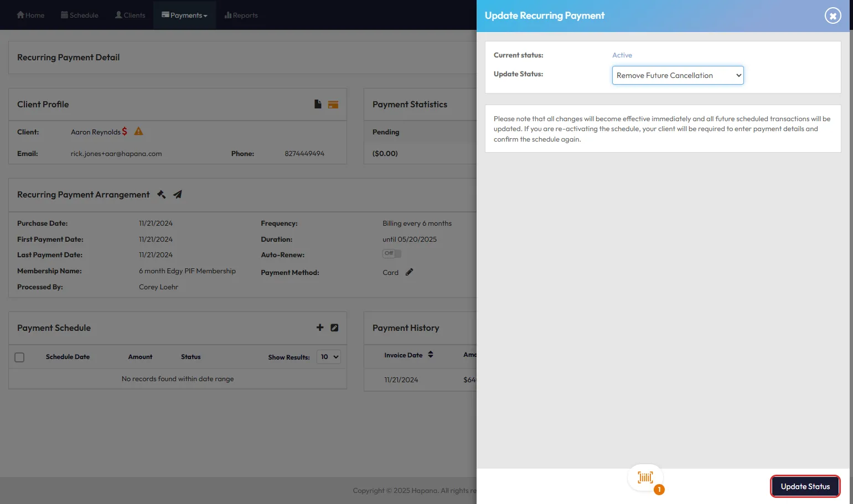Open the barcode scanner widget

[645, 478]
